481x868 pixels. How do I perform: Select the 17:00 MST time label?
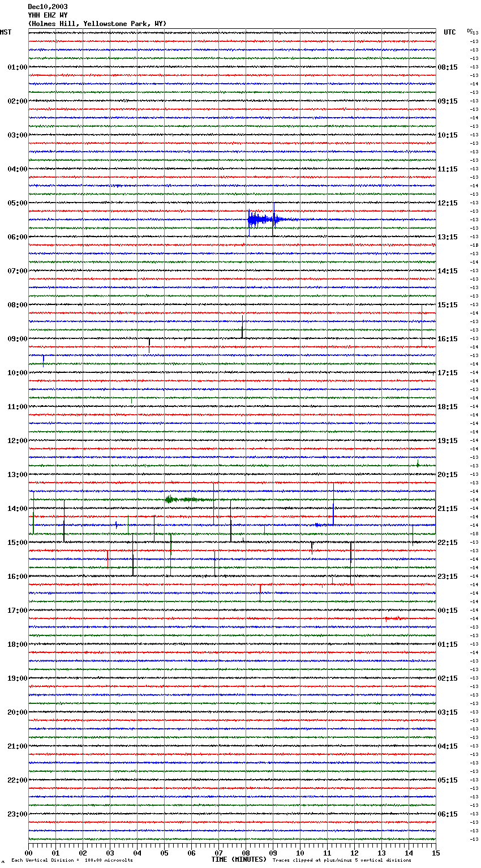click(x=18, y=611)
